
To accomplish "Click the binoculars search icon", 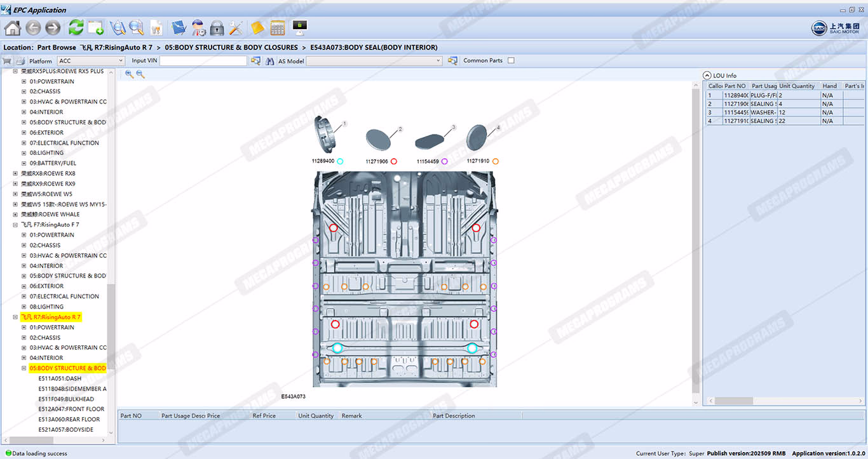I will click(x=270, y=61).
